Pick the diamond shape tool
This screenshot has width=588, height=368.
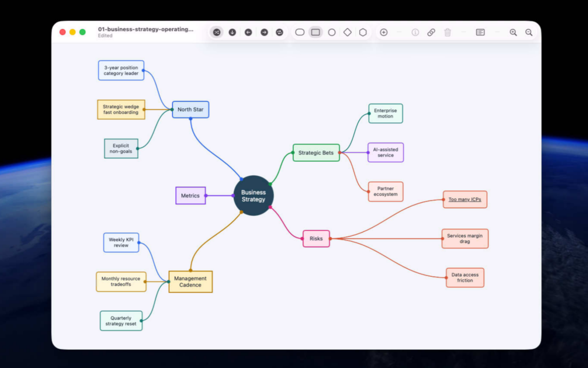click(347, 32)
